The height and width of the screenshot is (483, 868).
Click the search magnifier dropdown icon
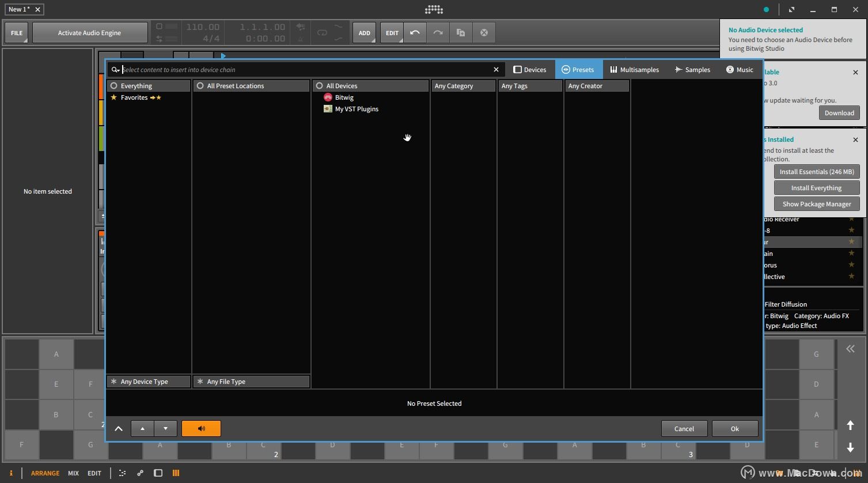(x=115, y=70)
